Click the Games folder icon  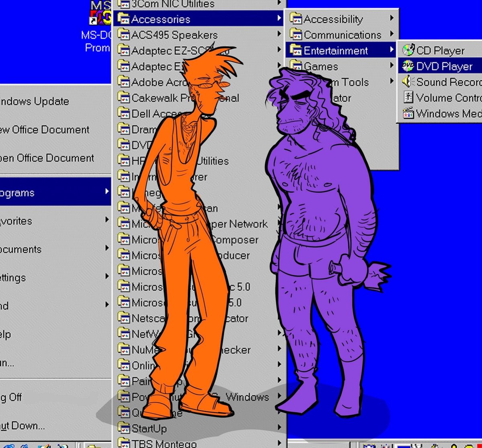[296, 65]
